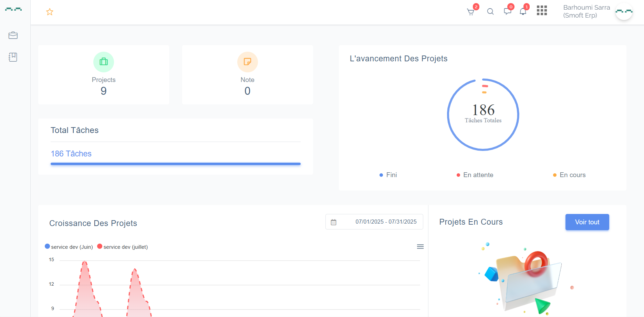
Task: Click the 186 Tâches progress bar
Action: pos(176,164)
